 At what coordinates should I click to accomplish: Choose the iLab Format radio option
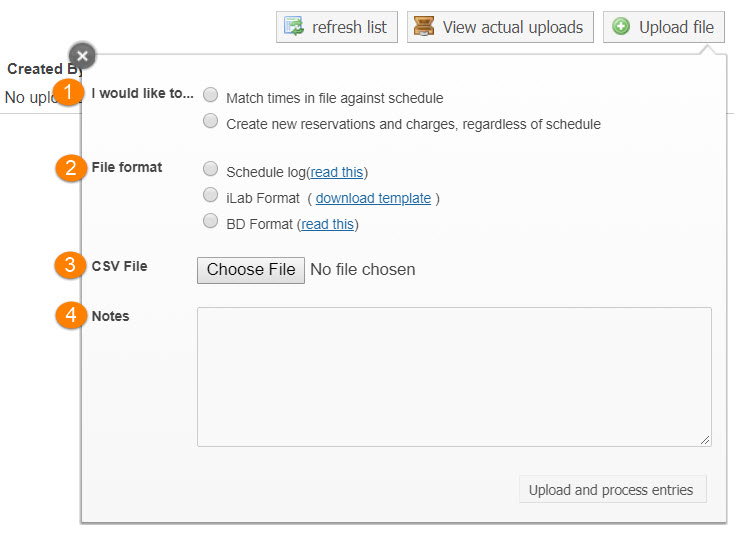click(x=211, y=195)
